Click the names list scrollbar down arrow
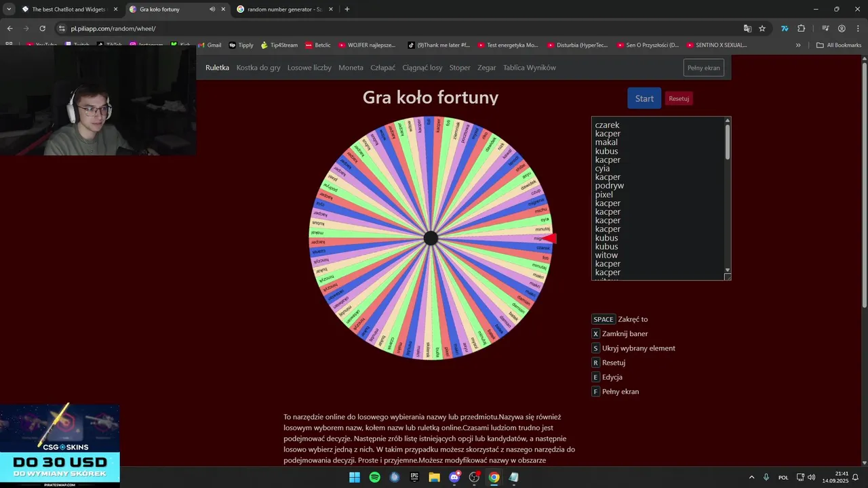 click(728, 270)
